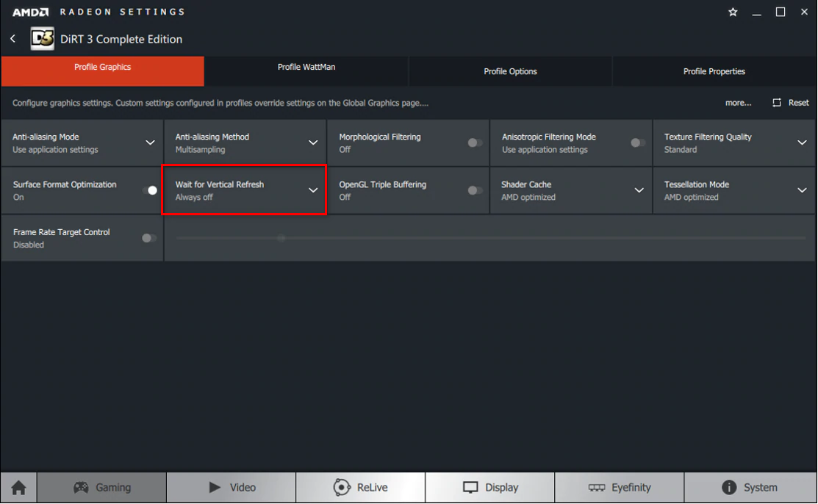Switch to Profile WattMan tab

point(306,71)
